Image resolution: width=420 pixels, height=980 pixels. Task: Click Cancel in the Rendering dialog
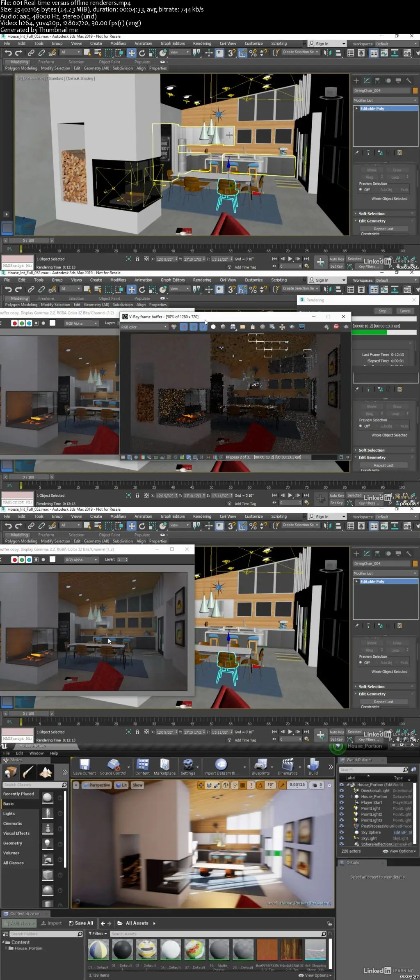coord(405,311)
